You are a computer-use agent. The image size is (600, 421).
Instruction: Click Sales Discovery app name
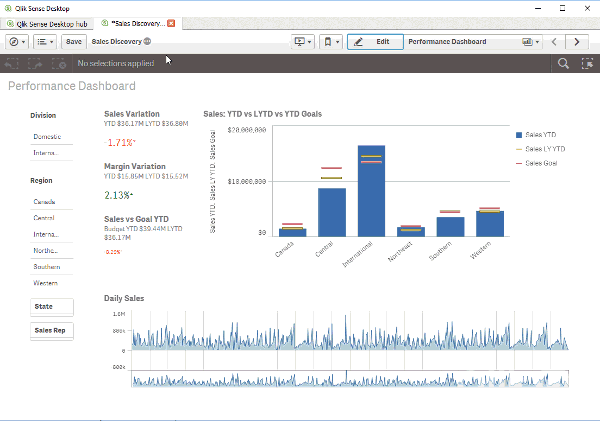(117, 41)
